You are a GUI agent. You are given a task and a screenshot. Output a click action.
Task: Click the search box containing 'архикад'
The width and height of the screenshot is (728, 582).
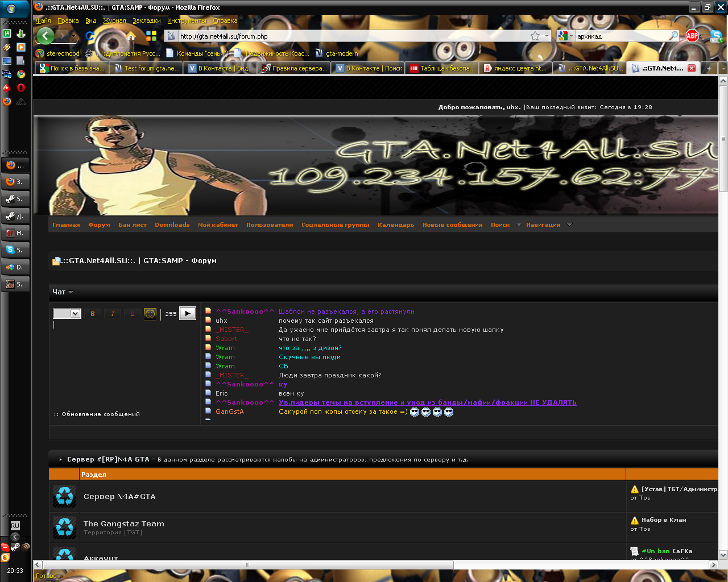point(622,36)
